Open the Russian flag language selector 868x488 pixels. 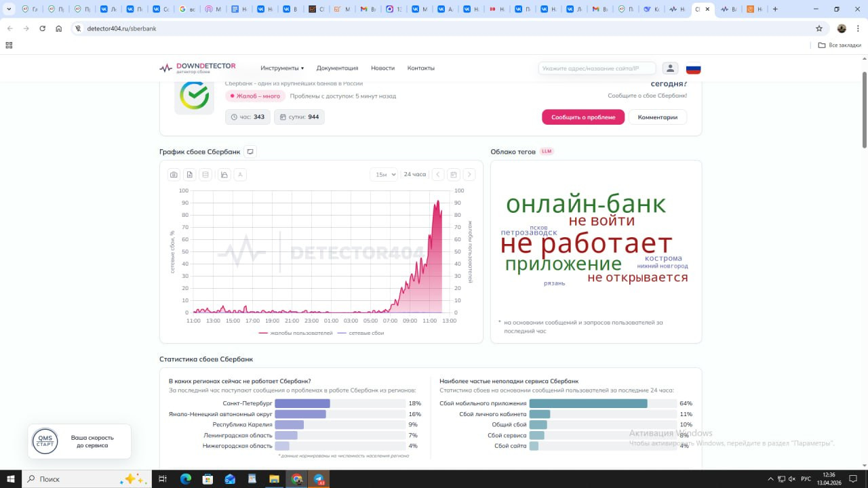[693, 68]
